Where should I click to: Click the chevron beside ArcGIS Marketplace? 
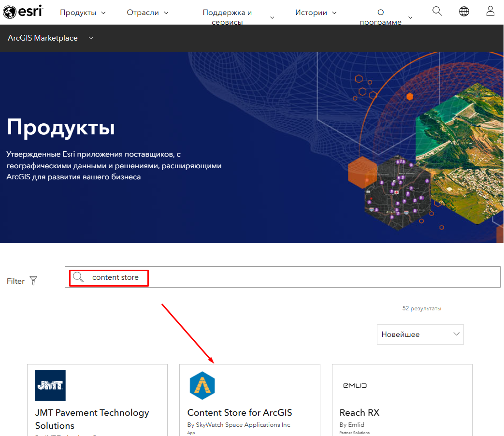(91, 38)
